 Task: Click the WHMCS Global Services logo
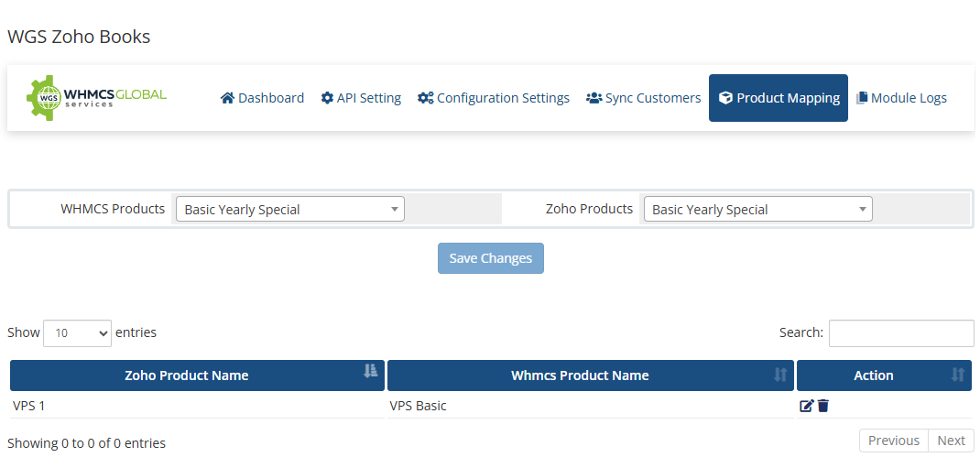[96, 98]
